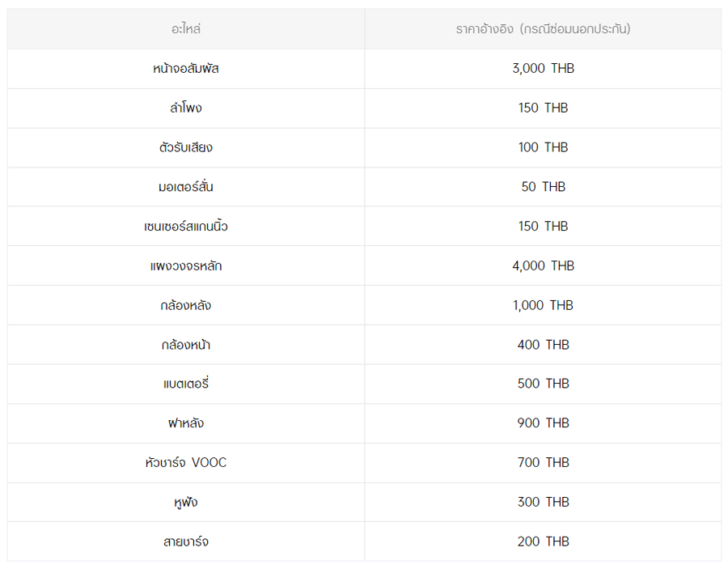This screenshot has width=728, height=569.
Task: Select the ลำโพง row label
Action: point(186,108)
